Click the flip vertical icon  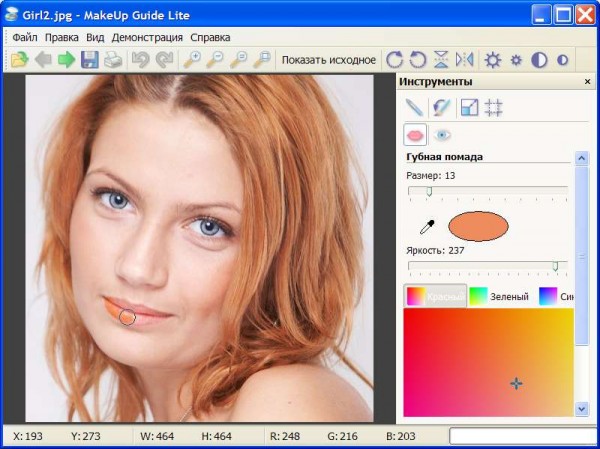[441, 60]
